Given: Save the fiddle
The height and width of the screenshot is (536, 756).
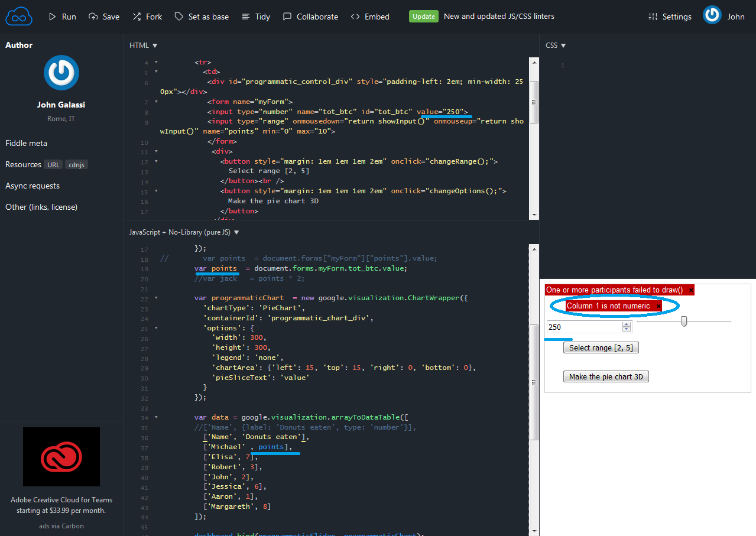Looking at the screenshot, I should coord(104,17).
